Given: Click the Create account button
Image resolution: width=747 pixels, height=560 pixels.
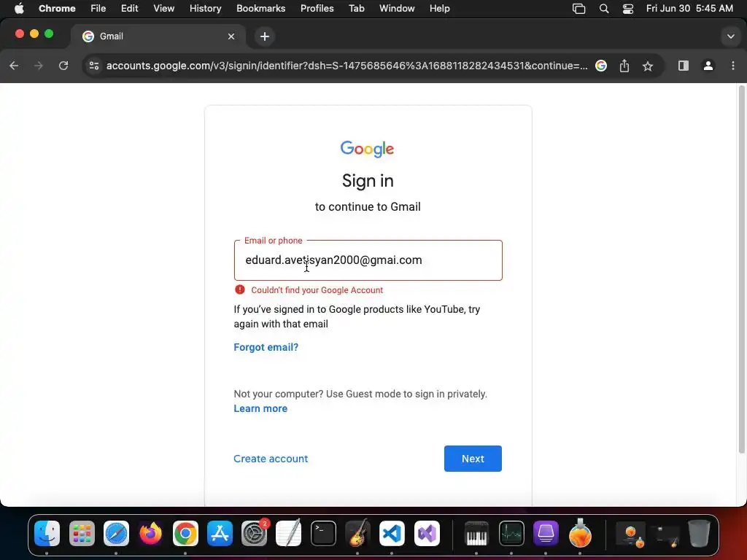Looking at the screenshot, I should click(x=271, y=459).
